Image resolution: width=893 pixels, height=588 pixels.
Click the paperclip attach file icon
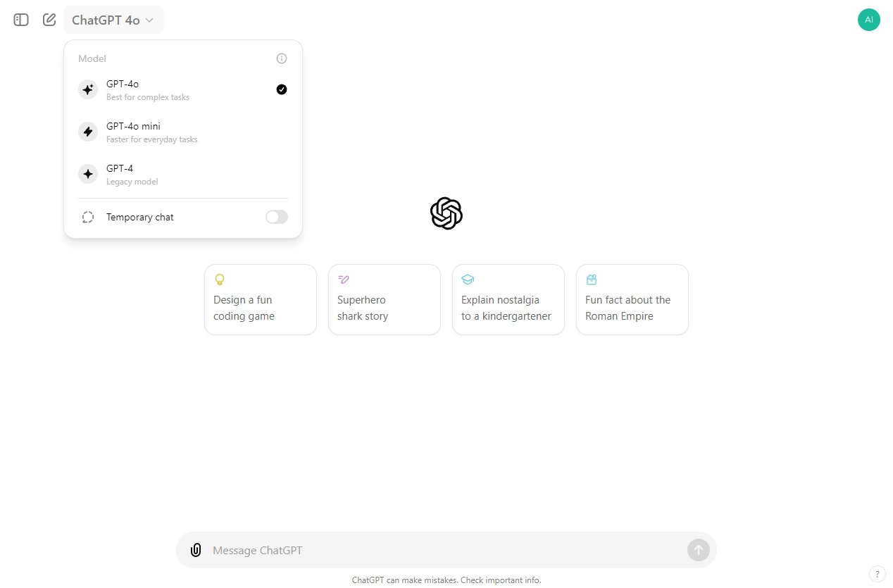[196, 550]
